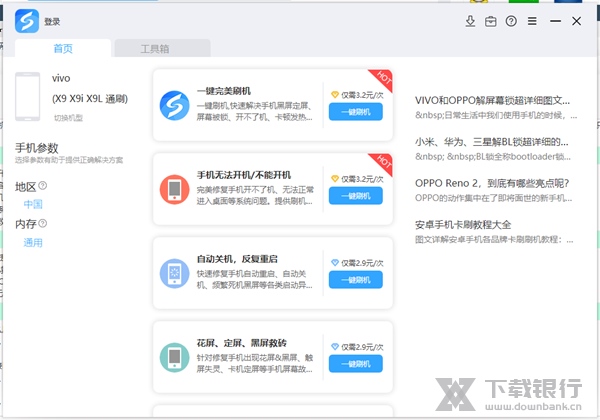Switch to the 工具箱 tab
Image resolution: width=600 pixels, height=420 pixels.
pyautogui.click(x=161, y=48)
